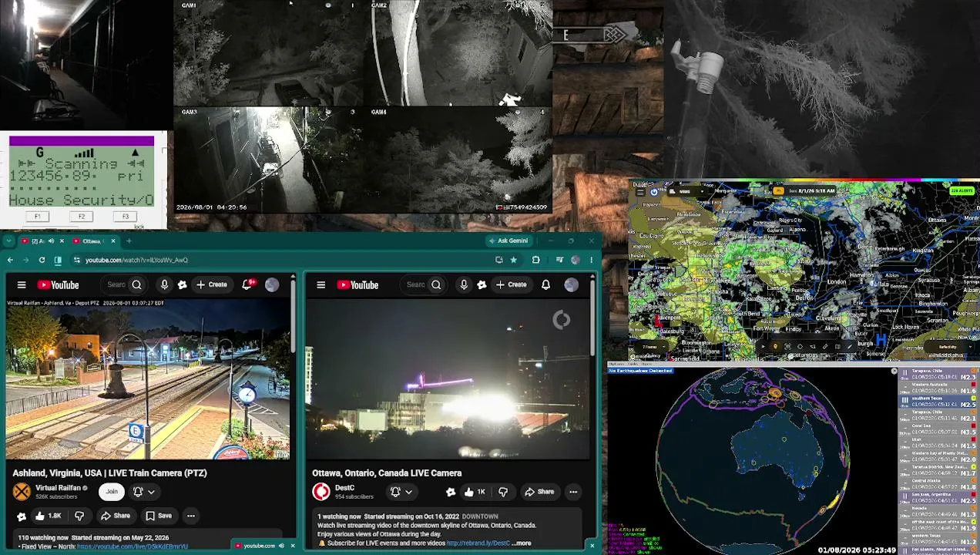Open Chrome three-dot menu
Screen dimensions: 980x555
[591, 260]
